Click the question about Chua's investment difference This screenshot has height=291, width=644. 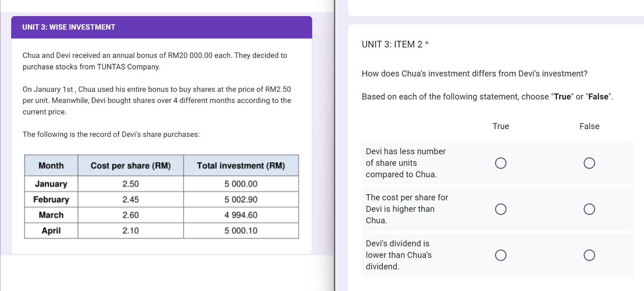[x=474, y=74]
